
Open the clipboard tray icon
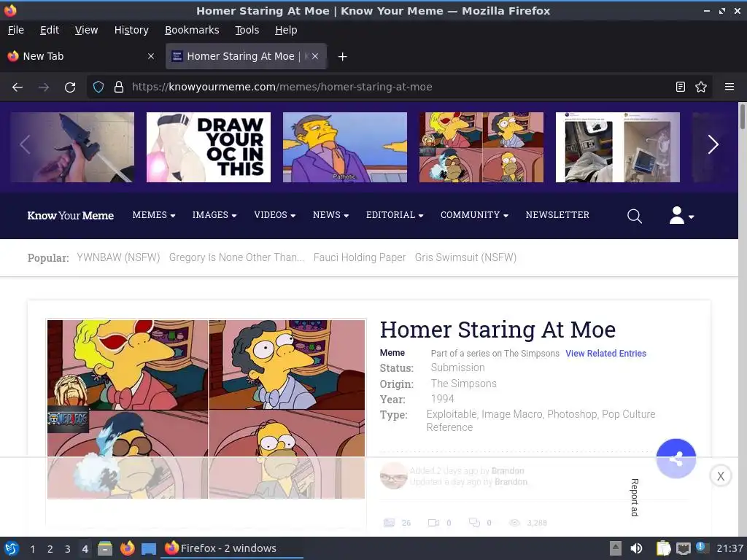(x=662, y=548)
